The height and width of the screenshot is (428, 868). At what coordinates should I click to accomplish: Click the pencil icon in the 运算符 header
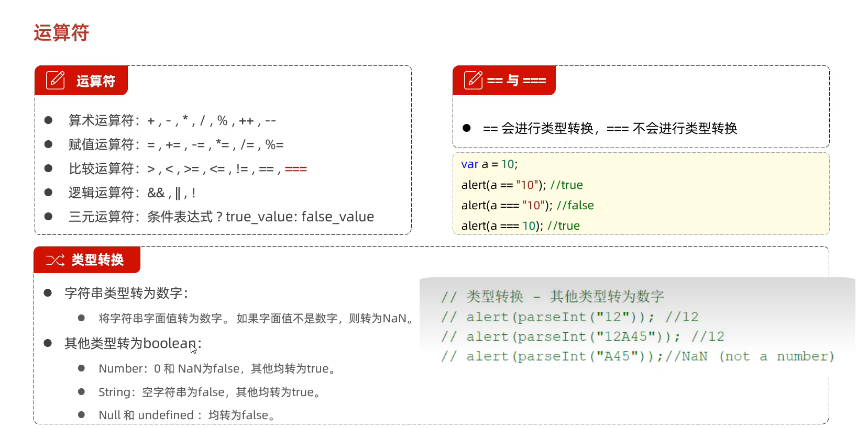click(55, 81)
